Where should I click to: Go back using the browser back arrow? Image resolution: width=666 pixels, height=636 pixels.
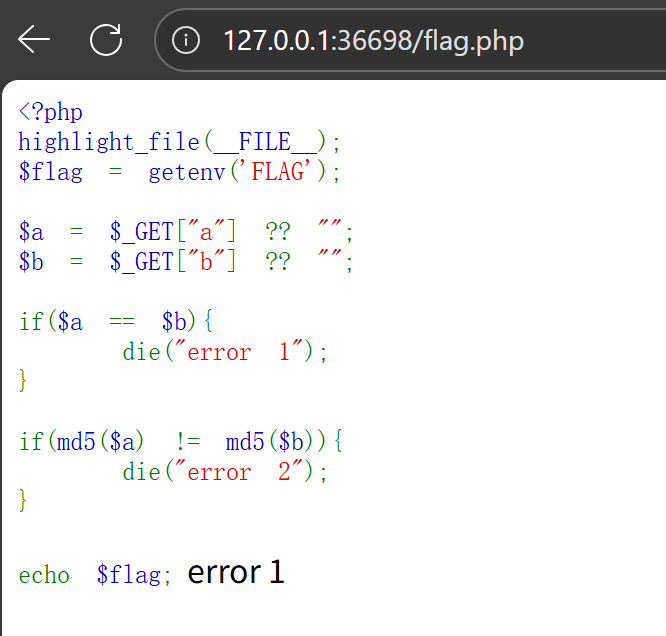click(x=34, y=40)
